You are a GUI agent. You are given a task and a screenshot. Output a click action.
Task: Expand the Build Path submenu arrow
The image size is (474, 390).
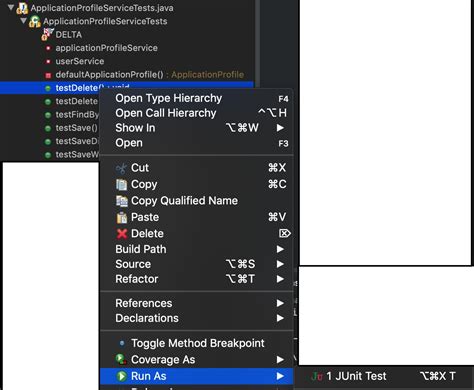(280, 249)
